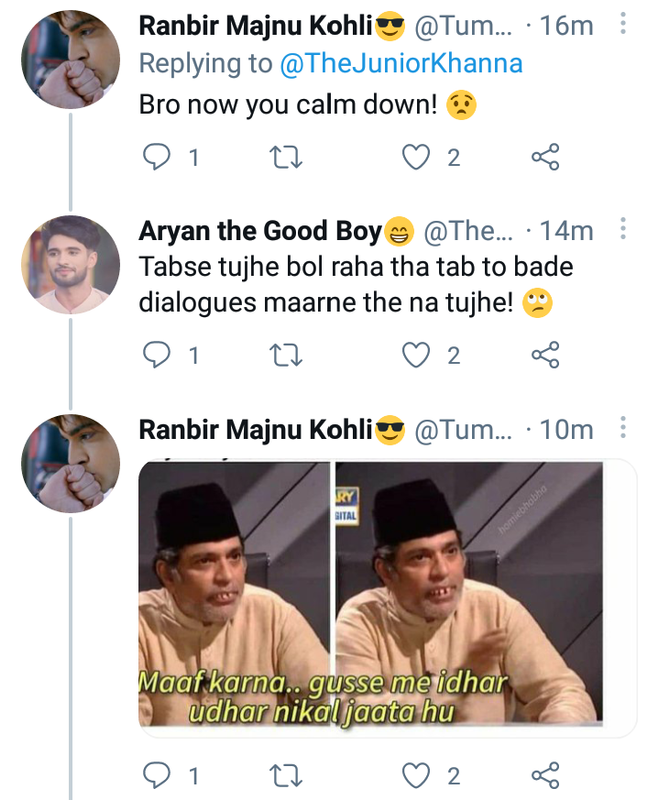The width and height of the screenshot is (659, 800).
Task: Retweet the "Maaf karna" meme tweet
Action: (286, 775)
